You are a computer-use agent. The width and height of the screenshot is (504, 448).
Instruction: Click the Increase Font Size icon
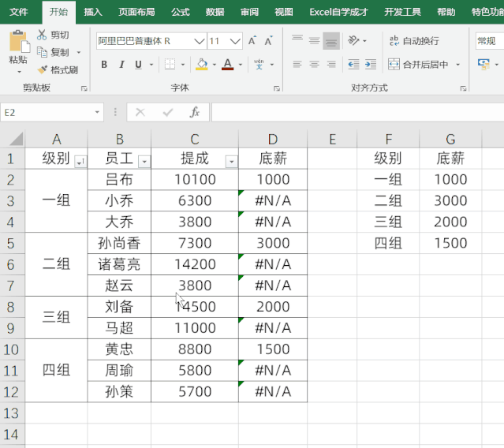[x=252, y=41]
